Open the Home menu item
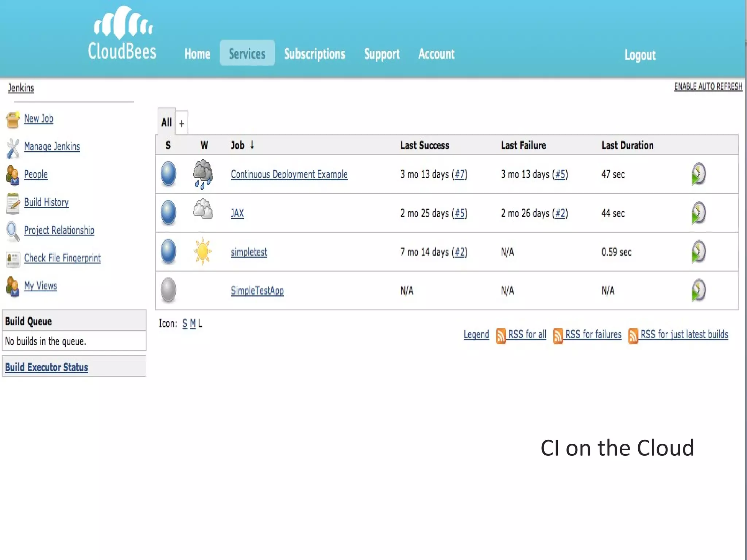 click(x=197, y=54)
